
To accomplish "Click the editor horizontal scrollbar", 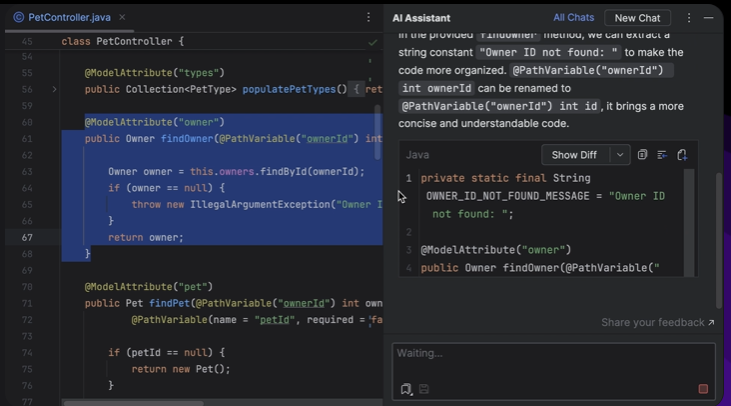I will 134,403.
